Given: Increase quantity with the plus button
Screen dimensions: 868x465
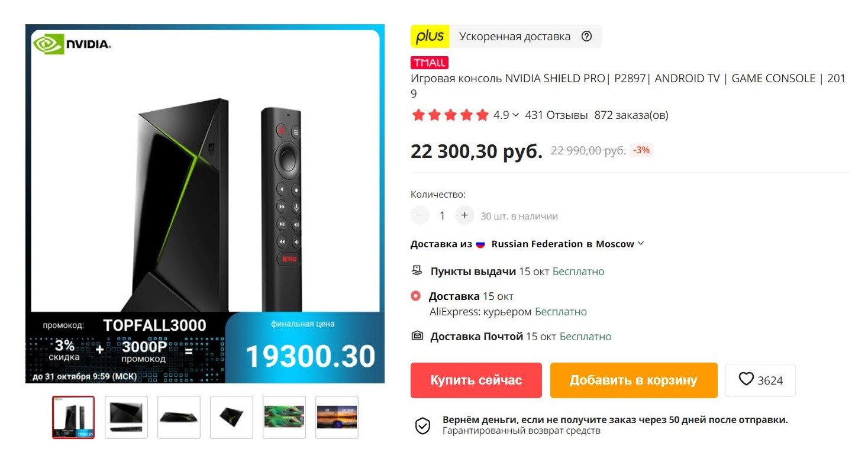Looking at the screenshot, I should pyautogui.click(x=464, y=215).
